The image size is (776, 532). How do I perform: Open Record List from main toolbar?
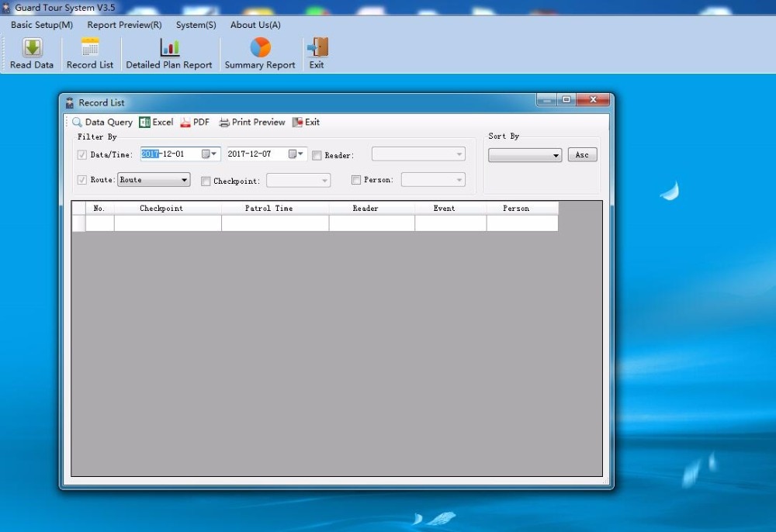click(x=90, y=48)
